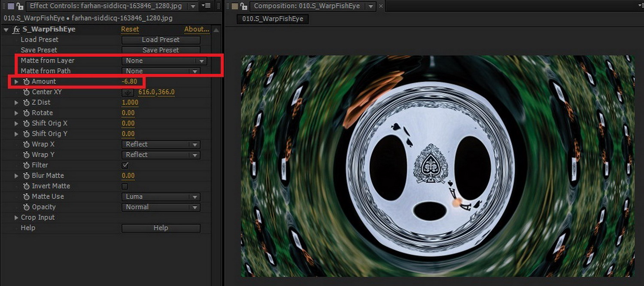Image resolution: width=644 pixels, height=286 pixels.
Task: Click the Center X value 616.0
Action: click(x=147, y=92)
